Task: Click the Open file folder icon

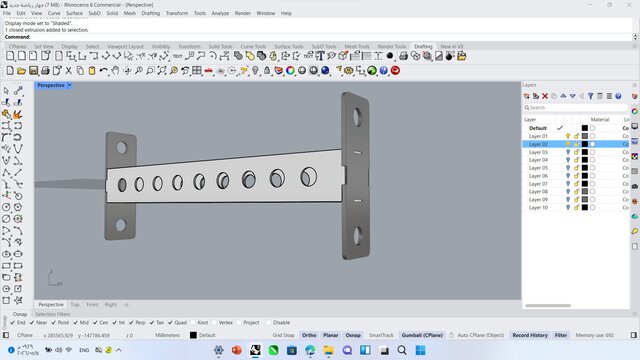Action: coord(21,71)
